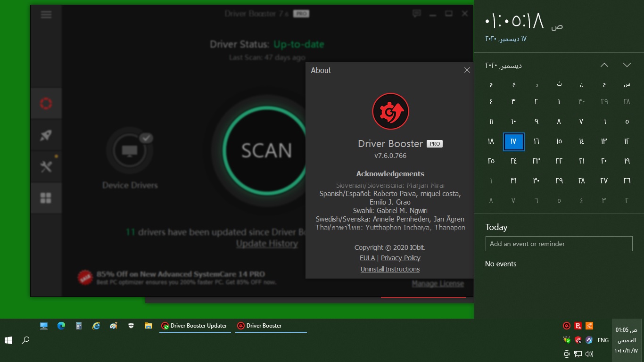Open Windows Security shield on taskbar
This screenshot has height=362, width=644.
[x=131, y=326]
